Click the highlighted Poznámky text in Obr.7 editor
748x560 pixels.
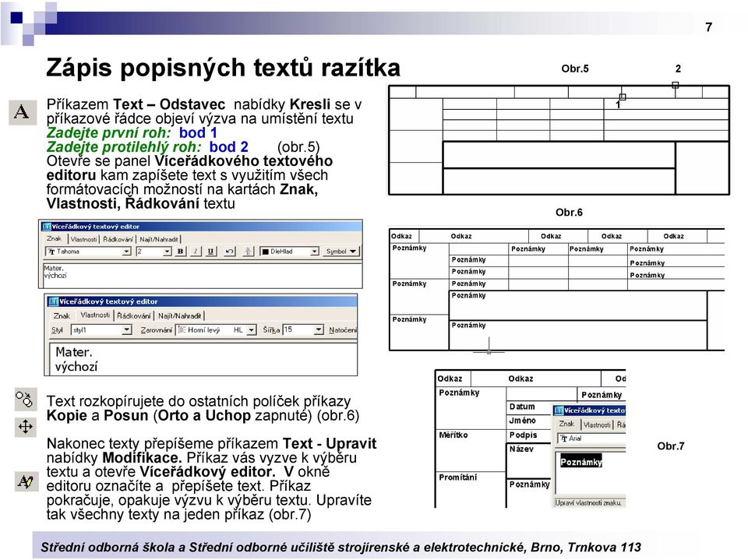pyautogui.click(x=581, y=462)
